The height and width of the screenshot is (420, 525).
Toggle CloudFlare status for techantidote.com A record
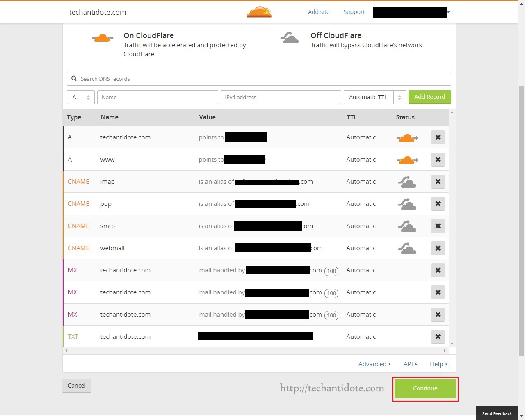[407, 138]
